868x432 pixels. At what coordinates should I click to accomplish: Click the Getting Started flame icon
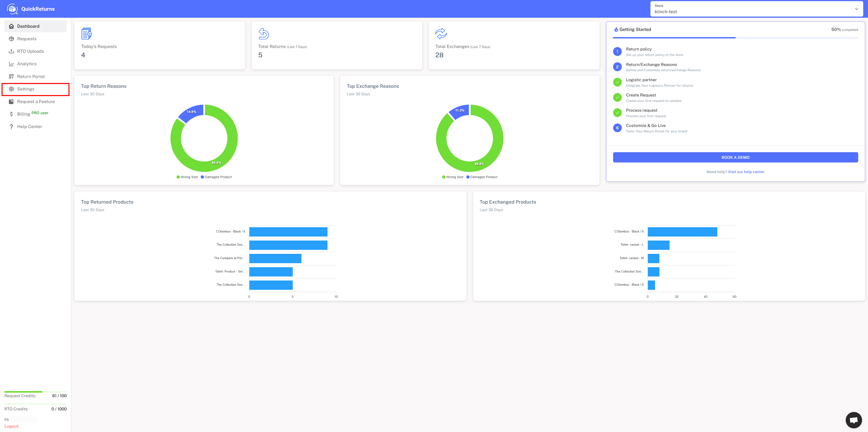[x=616, y=29]
